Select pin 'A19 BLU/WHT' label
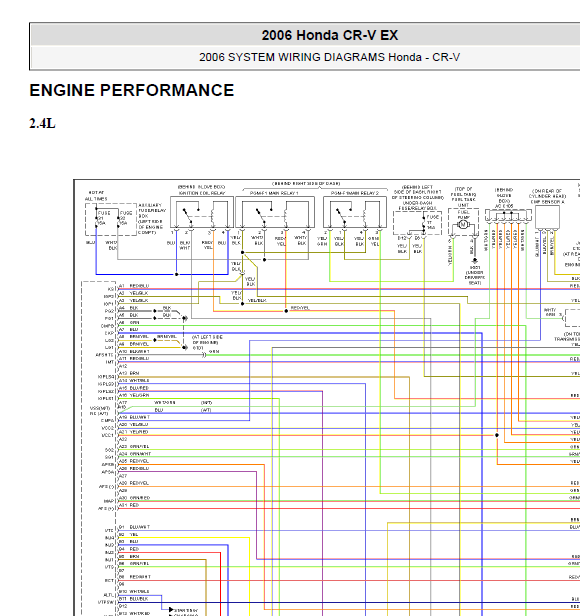 [x=134, y=417]
